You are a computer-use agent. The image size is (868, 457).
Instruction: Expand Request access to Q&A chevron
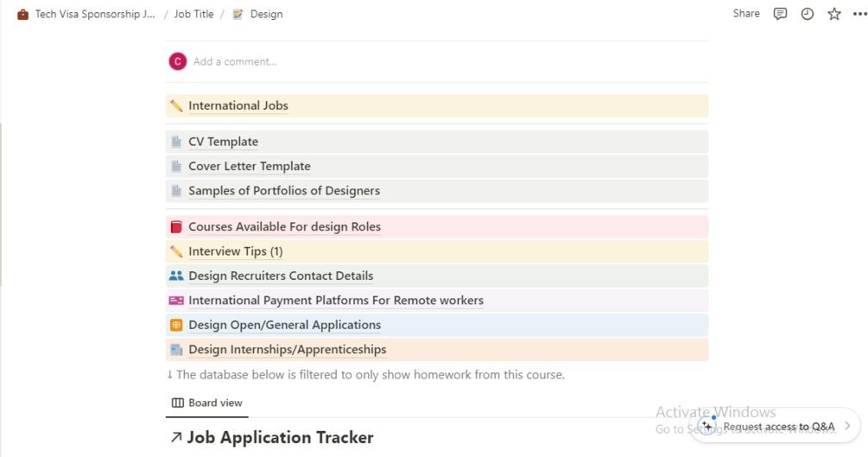(847, 426)
